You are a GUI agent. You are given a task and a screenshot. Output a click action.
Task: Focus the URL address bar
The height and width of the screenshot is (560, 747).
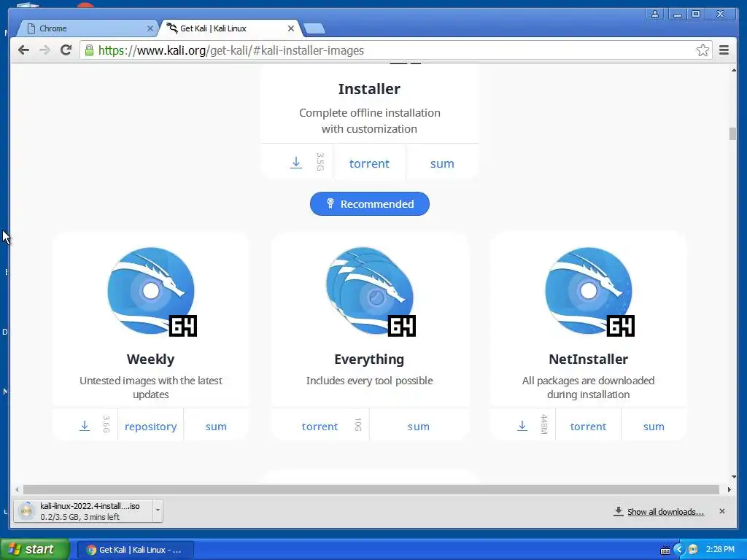tap(395, 50)
